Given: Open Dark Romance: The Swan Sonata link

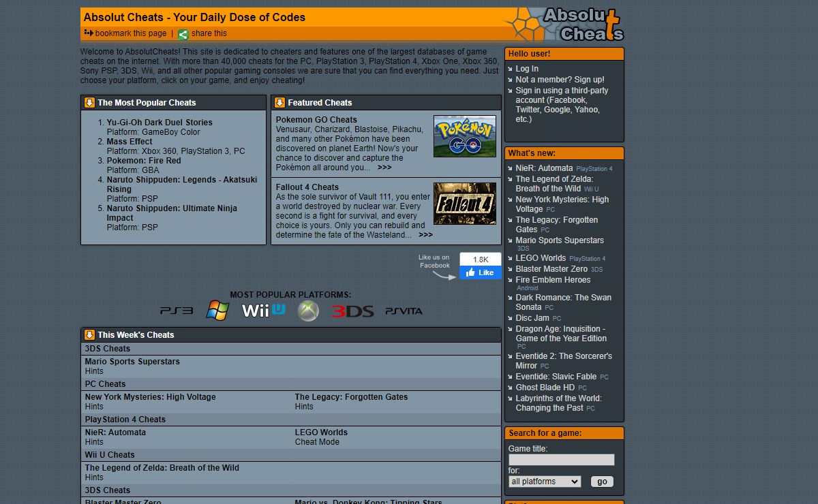Looking at the screenshot, I should tap(564, 302).
